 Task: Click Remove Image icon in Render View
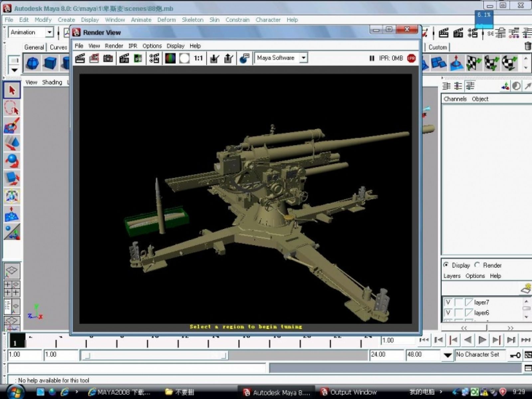[x=228, y=59]
